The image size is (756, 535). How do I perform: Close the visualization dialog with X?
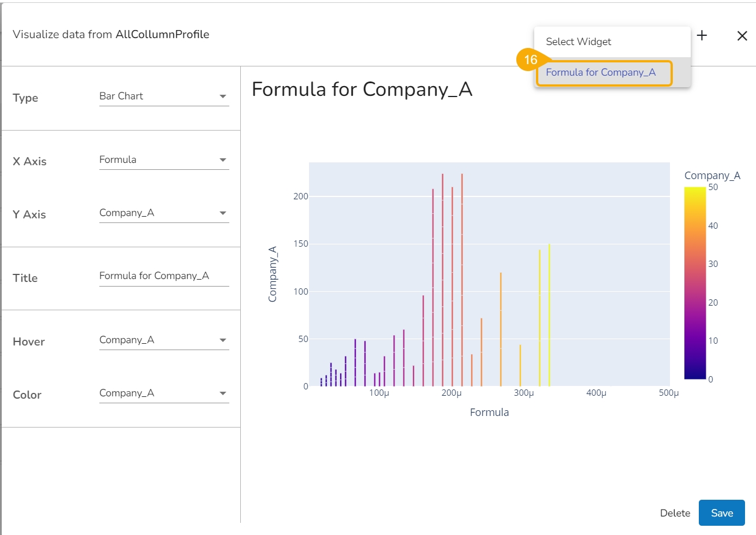(742, 36)
